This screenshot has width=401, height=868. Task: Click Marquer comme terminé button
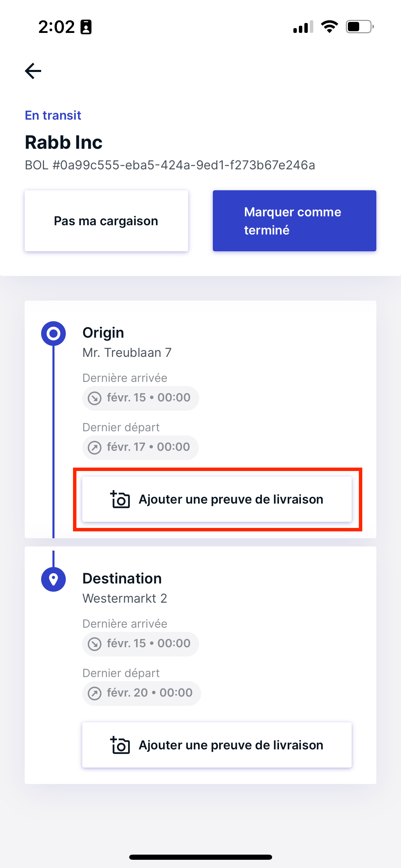[294, 221]
